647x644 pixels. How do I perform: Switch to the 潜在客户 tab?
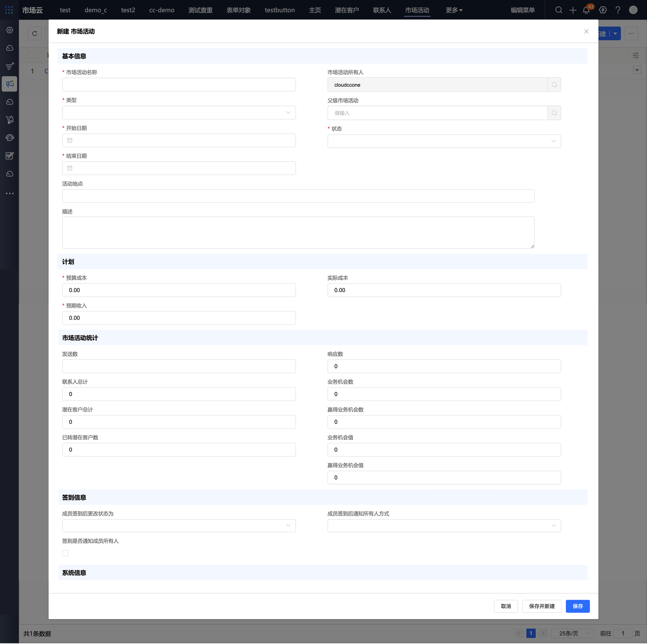pyautogui.click(x=346, y=10)
